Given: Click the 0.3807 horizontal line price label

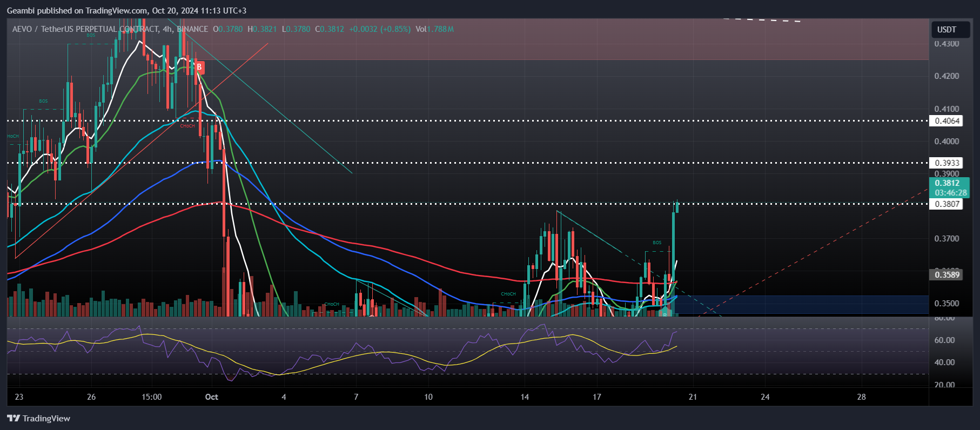Looking at the screenshot, I should (947, 204).
